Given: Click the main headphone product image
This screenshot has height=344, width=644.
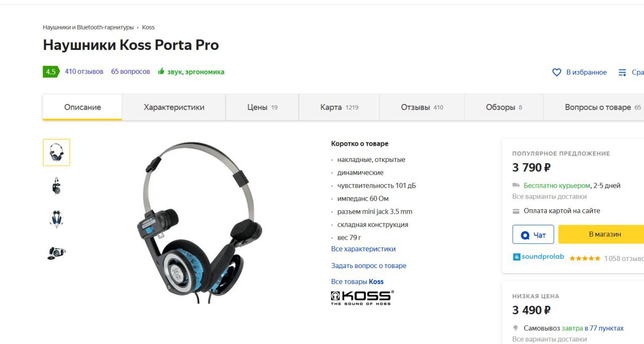Looking at the screenshot, I should (200, 222).
